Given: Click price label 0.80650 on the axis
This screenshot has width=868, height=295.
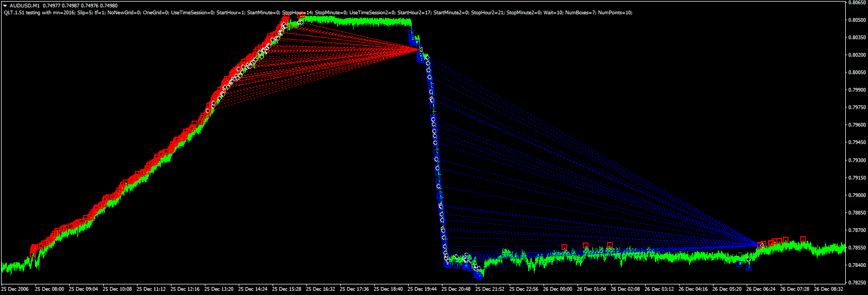Looking at the screenshot, I should tap(857, 3).
